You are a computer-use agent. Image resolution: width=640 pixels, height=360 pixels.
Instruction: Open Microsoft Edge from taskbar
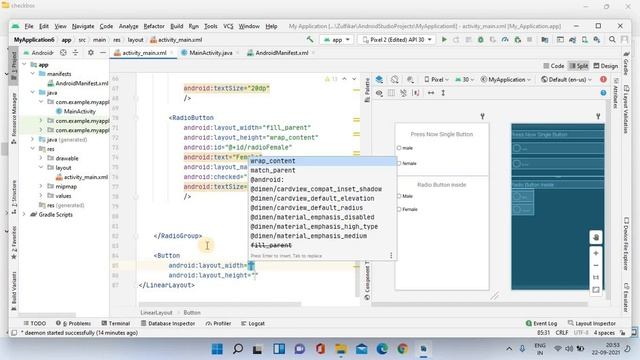pyautogui.click(x=382, y=349)
